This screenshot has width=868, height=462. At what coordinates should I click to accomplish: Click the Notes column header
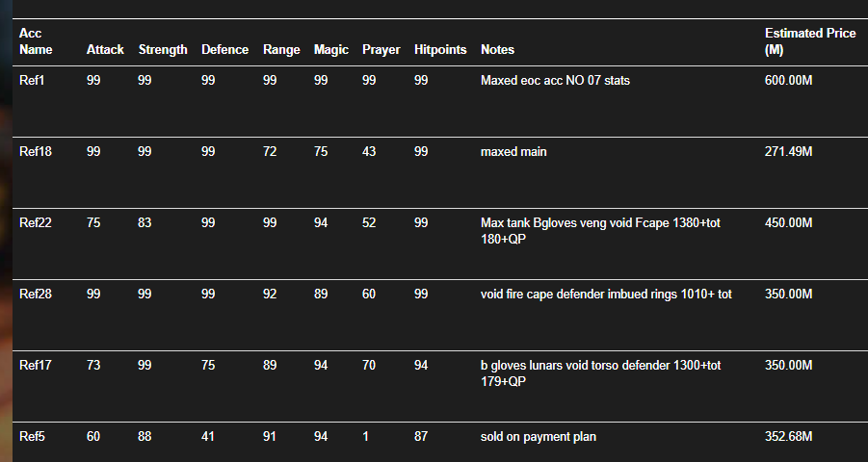coord(497,50)
